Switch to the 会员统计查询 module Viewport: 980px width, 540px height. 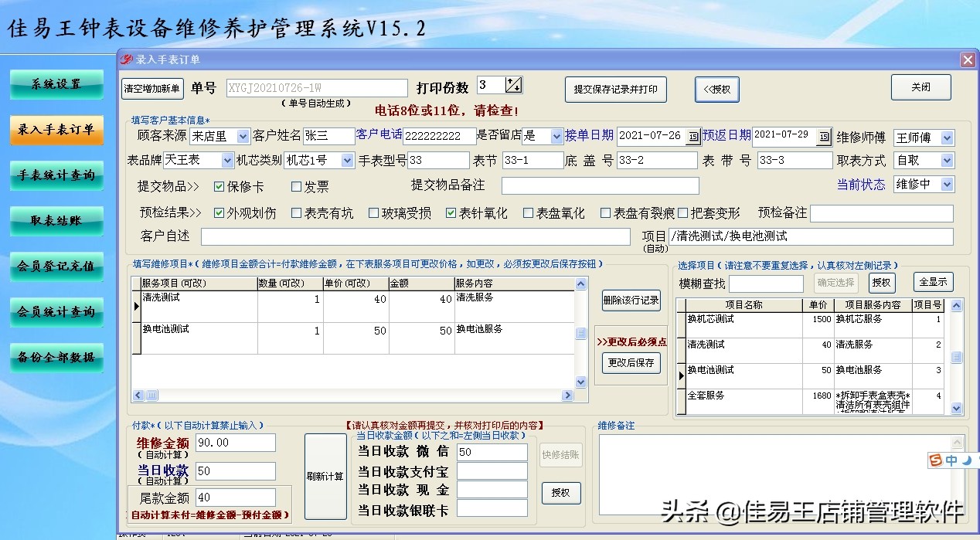tap(56, 312)
